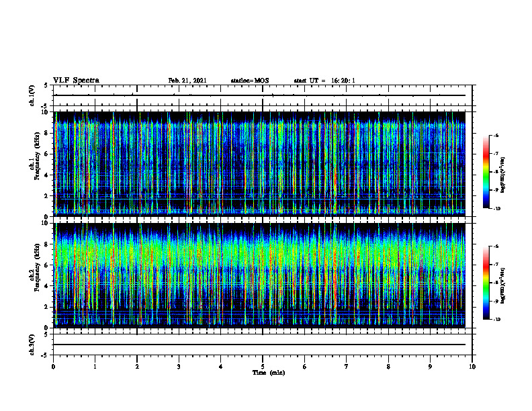Click the "ch.1(V)" waveform axis label
Screen dimensions: 532x411
coord(32,95)
